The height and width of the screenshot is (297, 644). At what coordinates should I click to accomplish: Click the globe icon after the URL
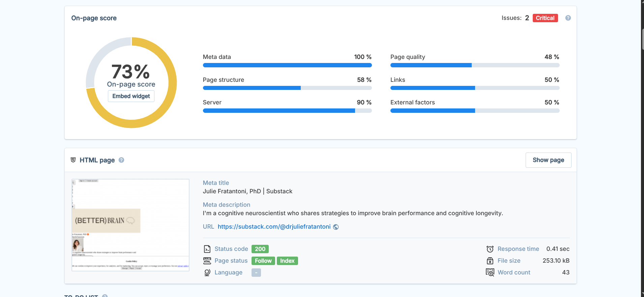tap(336, 227)
